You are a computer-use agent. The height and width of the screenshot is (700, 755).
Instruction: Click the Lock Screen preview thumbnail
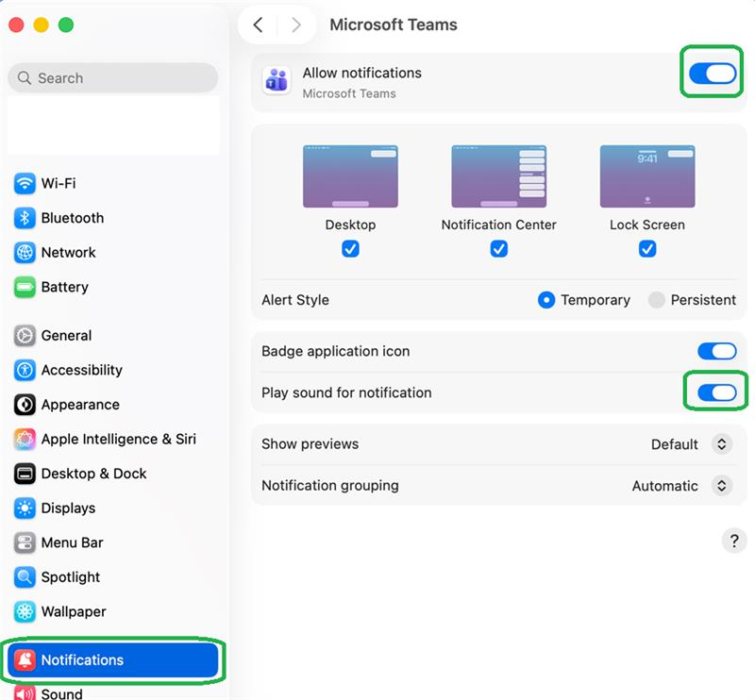647,176
